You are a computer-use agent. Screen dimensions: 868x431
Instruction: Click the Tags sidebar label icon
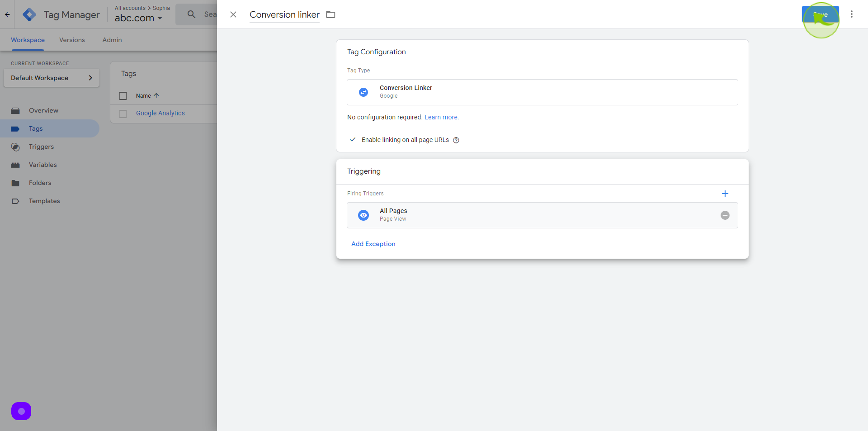15,129
